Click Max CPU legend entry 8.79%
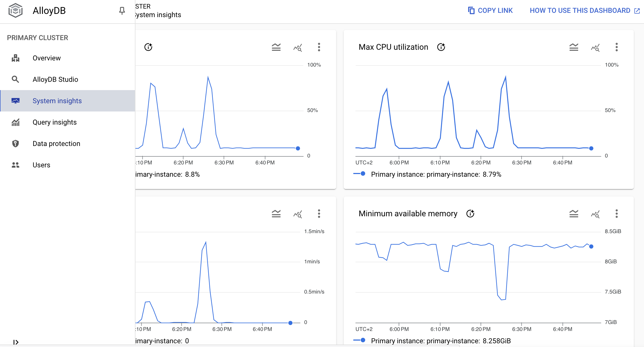This screenshot has width=644, height=347. tap(427, 174)
